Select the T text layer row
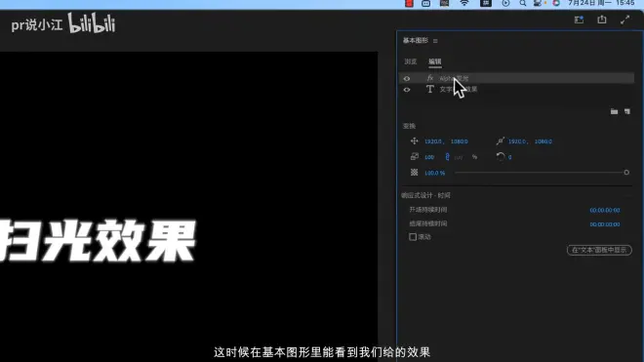Viewport: 644px width, 362px height. point(516,89)
